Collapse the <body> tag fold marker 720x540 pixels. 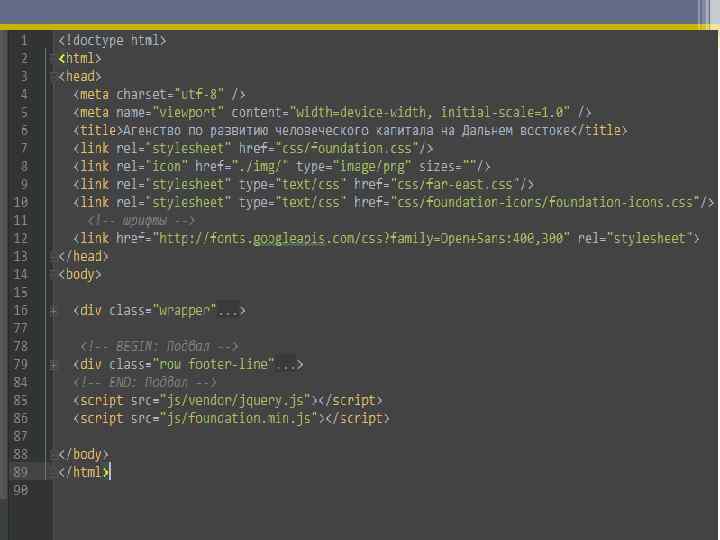coord(53,275)
